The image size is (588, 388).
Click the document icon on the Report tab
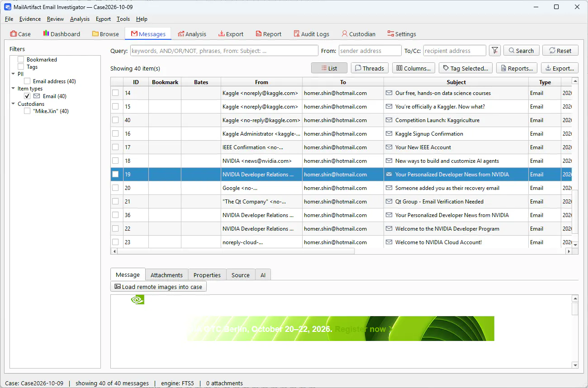pos(258,34)
